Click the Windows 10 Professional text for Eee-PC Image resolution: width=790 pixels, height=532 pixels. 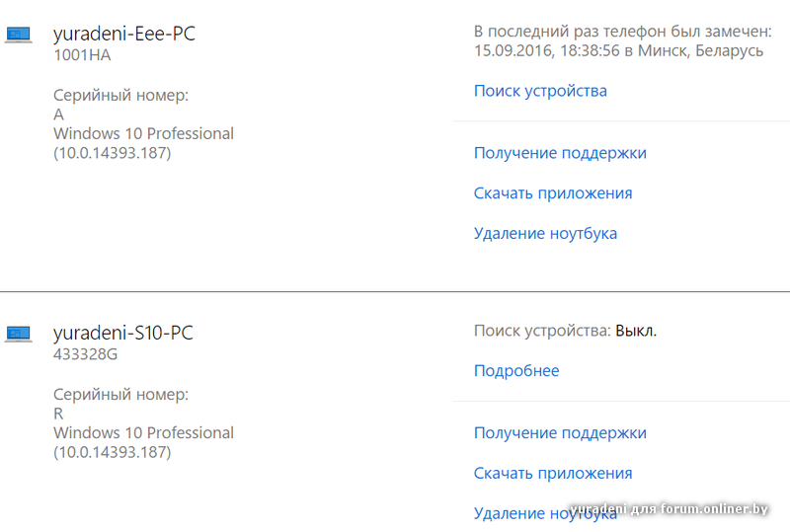pos(143,133)
